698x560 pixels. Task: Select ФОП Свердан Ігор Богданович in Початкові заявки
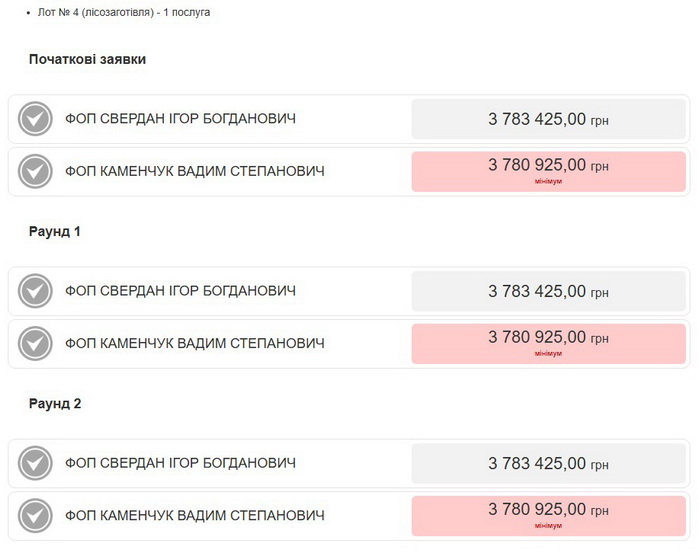pos(180,119)
